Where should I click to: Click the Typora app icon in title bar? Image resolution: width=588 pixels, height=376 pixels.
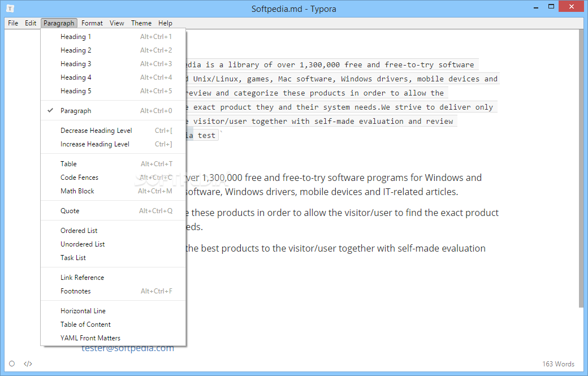pyautogui.click(x=10, y=8)
